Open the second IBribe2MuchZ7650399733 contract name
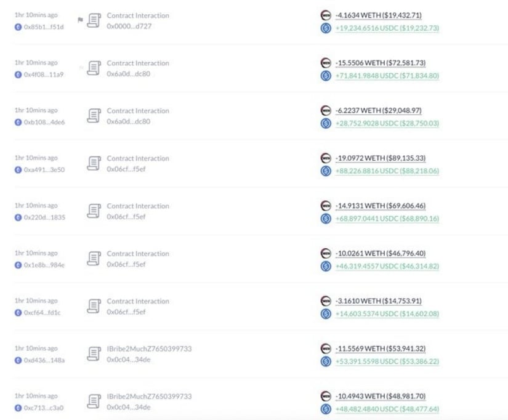Image resolution: width=508 pixels, height=420 pixels. (150, 397)
